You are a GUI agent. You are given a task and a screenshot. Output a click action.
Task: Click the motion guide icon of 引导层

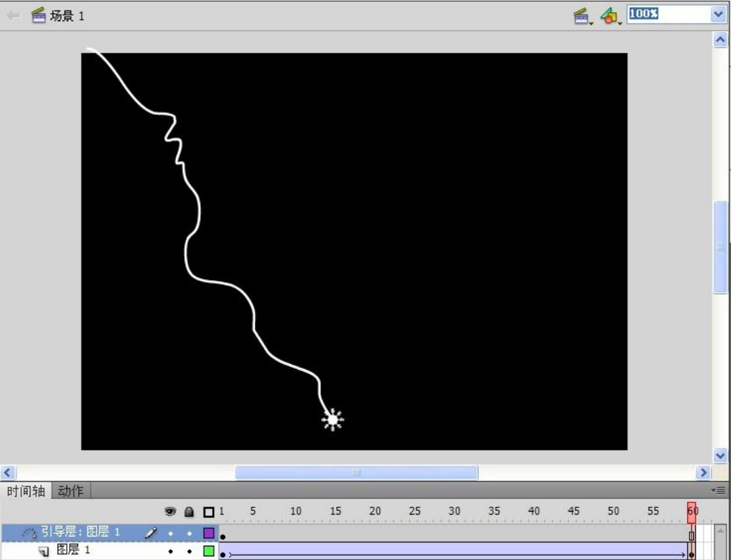point(29,533)
